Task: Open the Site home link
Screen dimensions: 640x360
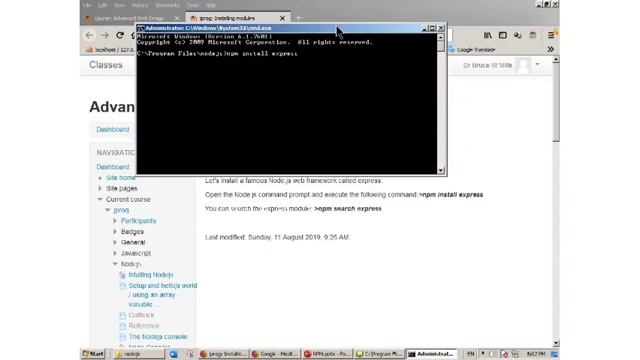Action: click(121, 178)
